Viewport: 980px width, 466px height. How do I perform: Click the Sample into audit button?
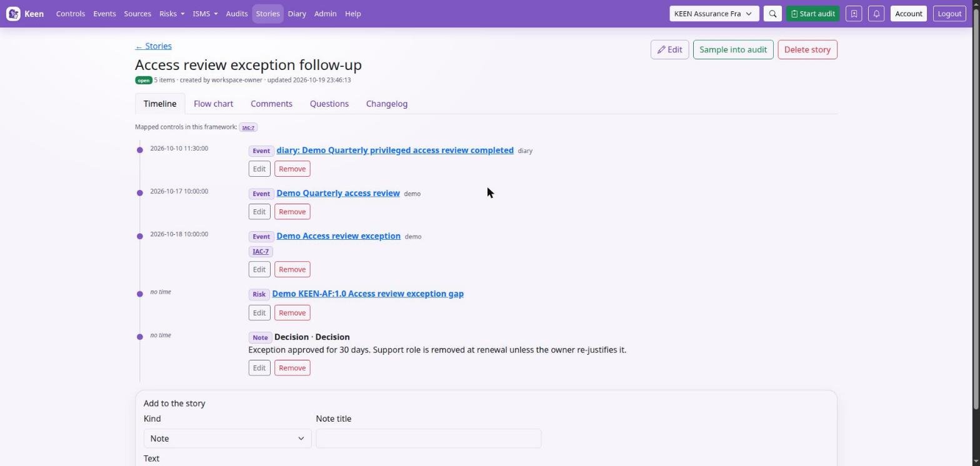[733, 50]
